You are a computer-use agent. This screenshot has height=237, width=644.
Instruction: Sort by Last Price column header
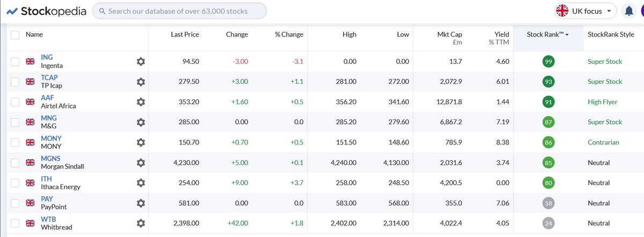[x=185, y=35]
